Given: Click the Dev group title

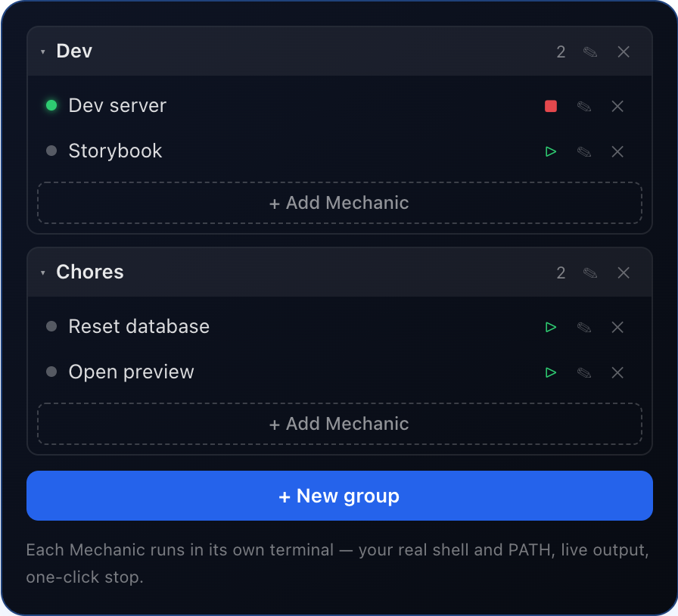Looking at the screenshot, I should (x=74, y=51).
